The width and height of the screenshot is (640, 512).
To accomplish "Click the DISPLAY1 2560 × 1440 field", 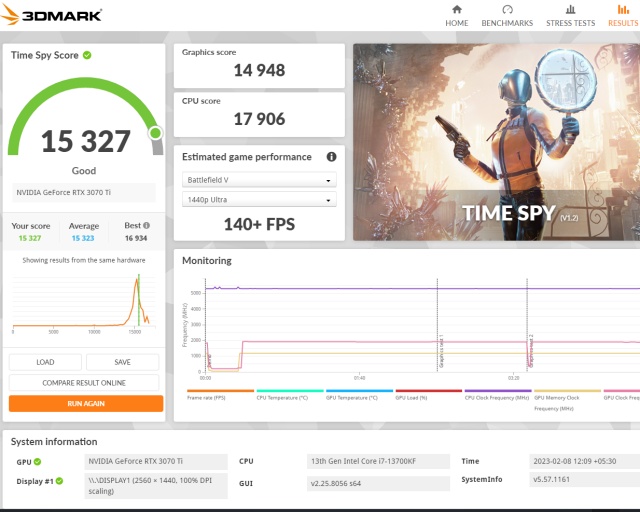I will coord(156,485).
